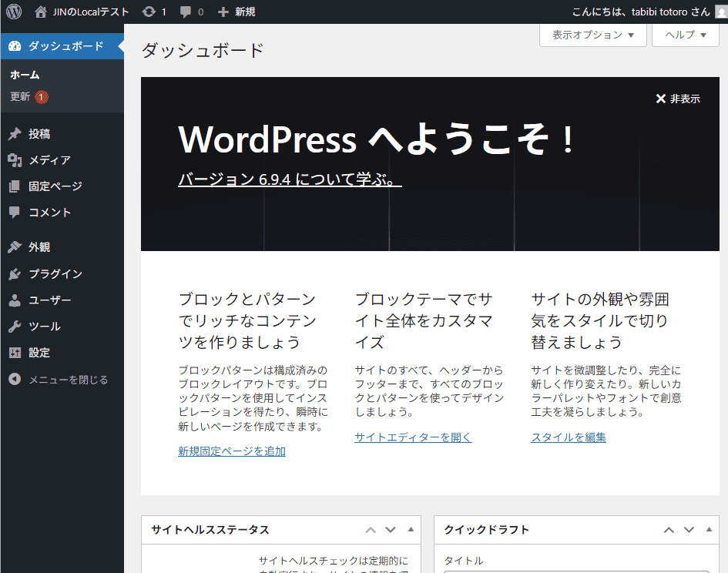Click the WordPress logo in admin bar
Image resolution: width=728 pixels, height=573 pixels.
(x=14, y=12)
